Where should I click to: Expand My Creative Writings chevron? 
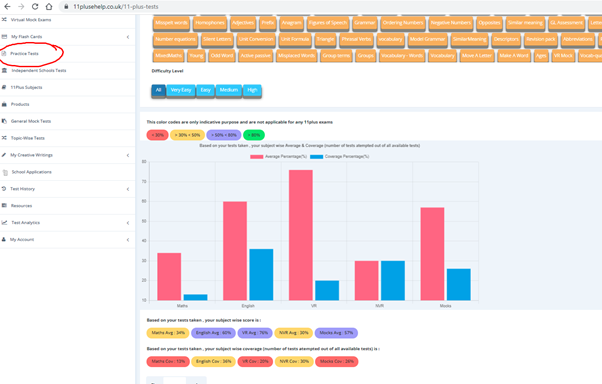(x=128, y=155)
